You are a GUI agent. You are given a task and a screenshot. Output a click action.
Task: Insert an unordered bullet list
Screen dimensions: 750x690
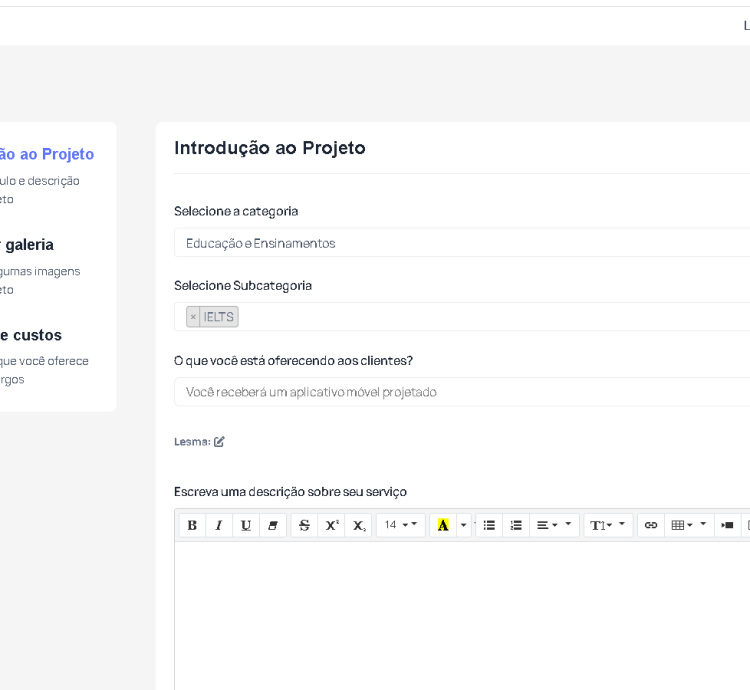pos(489,525)
